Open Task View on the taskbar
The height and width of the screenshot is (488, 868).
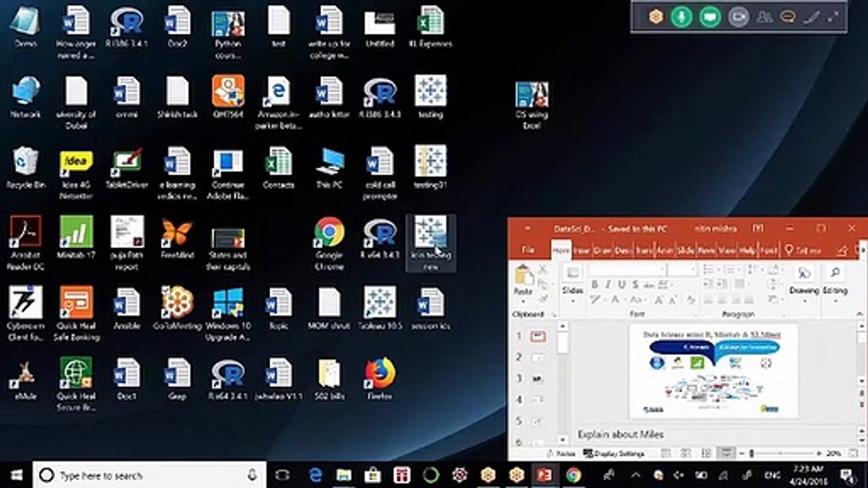click(283, 475)
